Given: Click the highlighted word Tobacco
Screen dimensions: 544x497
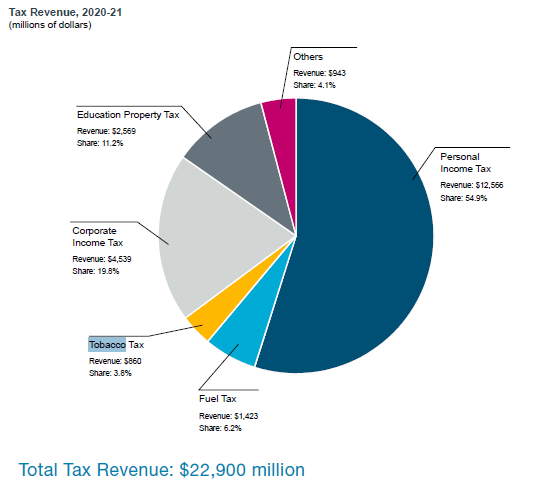Looking at the screenshot, I should 107,344.
